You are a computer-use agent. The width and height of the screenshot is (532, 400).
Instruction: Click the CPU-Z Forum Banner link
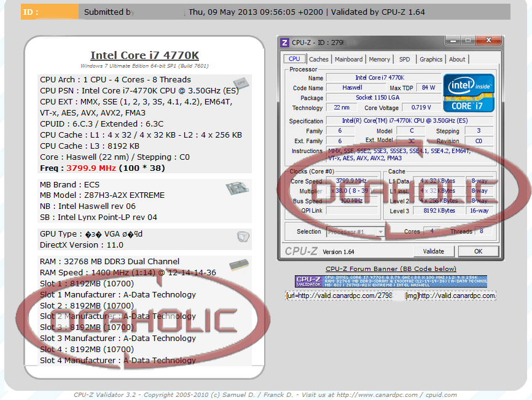[x=391, y=269]
